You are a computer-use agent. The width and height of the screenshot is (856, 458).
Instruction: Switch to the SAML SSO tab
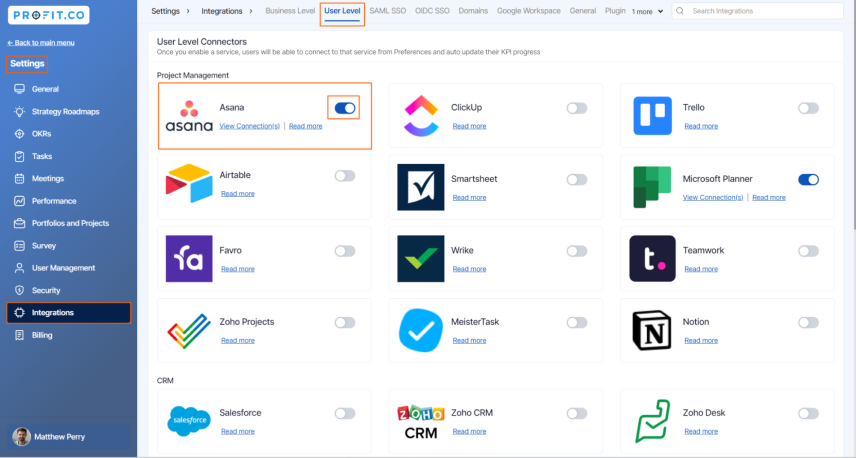pyautogui.click(x=388, y=11)
